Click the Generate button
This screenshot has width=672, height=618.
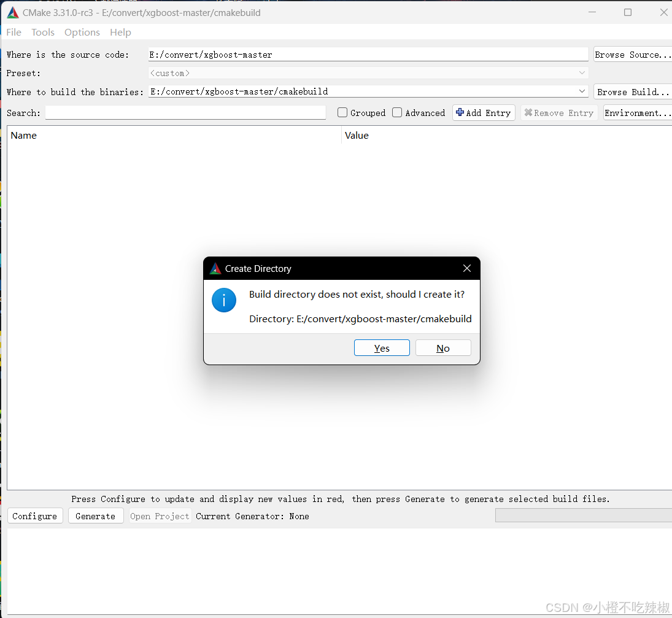(96, 516)
